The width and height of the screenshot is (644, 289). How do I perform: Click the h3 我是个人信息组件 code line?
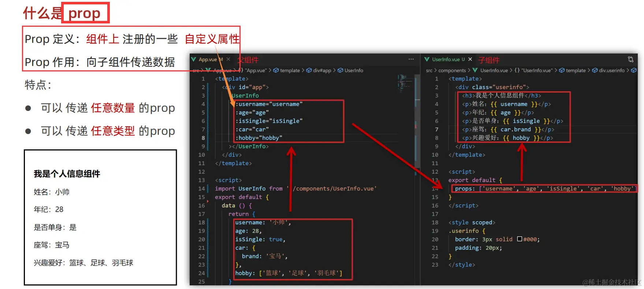[x=502, y=96]
